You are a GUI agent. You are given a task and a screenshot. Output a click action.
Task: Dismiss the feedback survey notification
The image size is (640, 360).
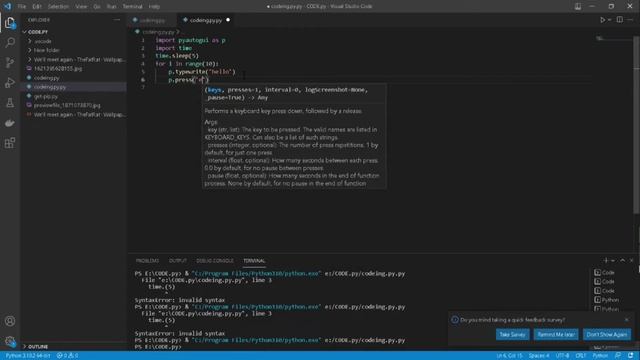click(x=627, y=320)
